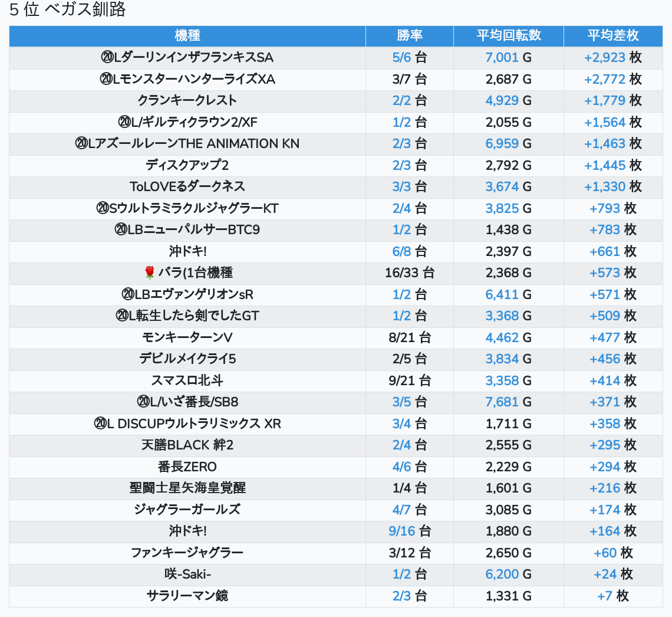Click ⑳LアズールレーンTHE ANIMATION KN machine name
The image size is (672, 617).
coord(187,144)
